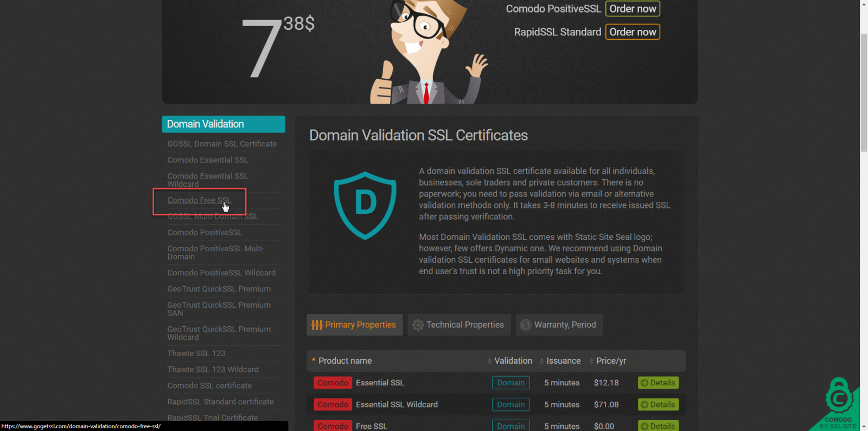Open the Comodo PositiveSSL sidebar link
This screenshot has height=431, width=868.
pos(205,232)
